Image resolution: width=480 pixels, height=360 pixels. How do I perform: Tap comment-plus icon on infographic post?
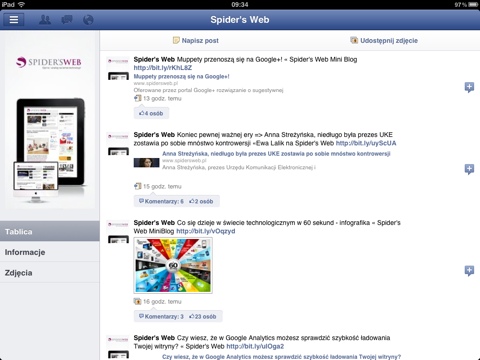coord(469,271)
